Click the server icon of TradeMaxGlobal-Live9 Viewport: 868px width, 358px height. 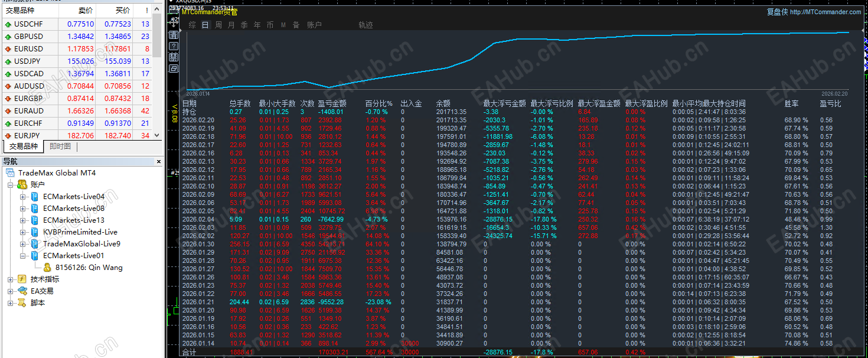(35, 244)
